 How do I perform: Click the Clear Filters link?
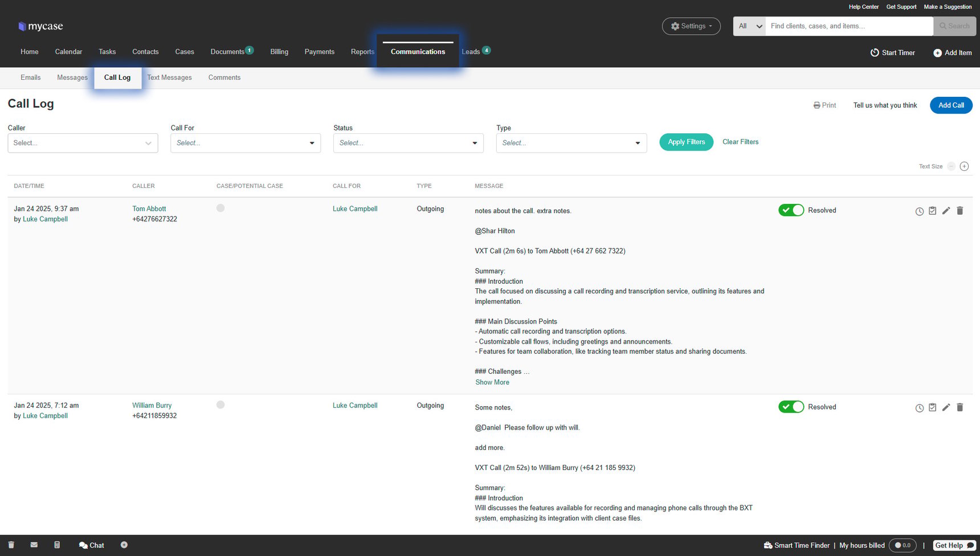[740, 142]
